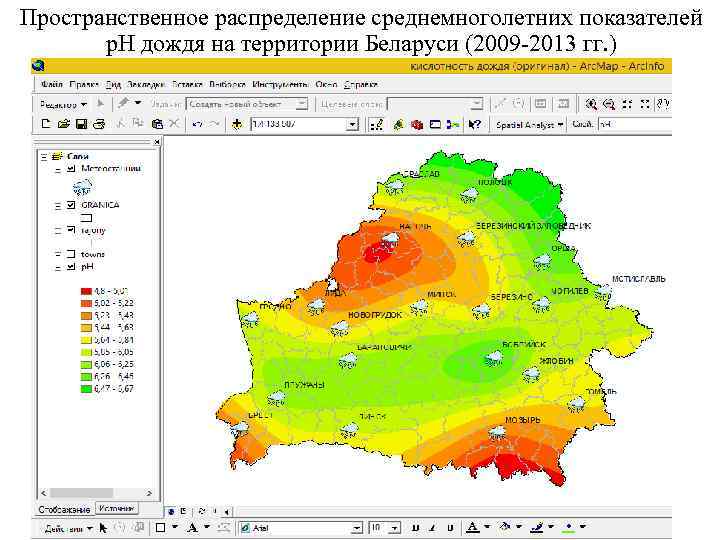This screenshot has height=540, width=720.
Task: Collapse the Слои root tree node
Action: click(44, 157)
